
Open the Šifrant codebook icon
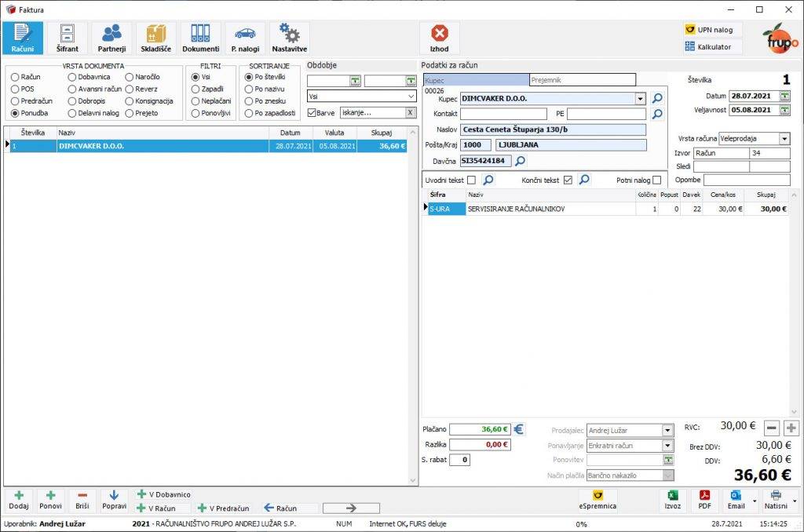click(x=68, y=38)
